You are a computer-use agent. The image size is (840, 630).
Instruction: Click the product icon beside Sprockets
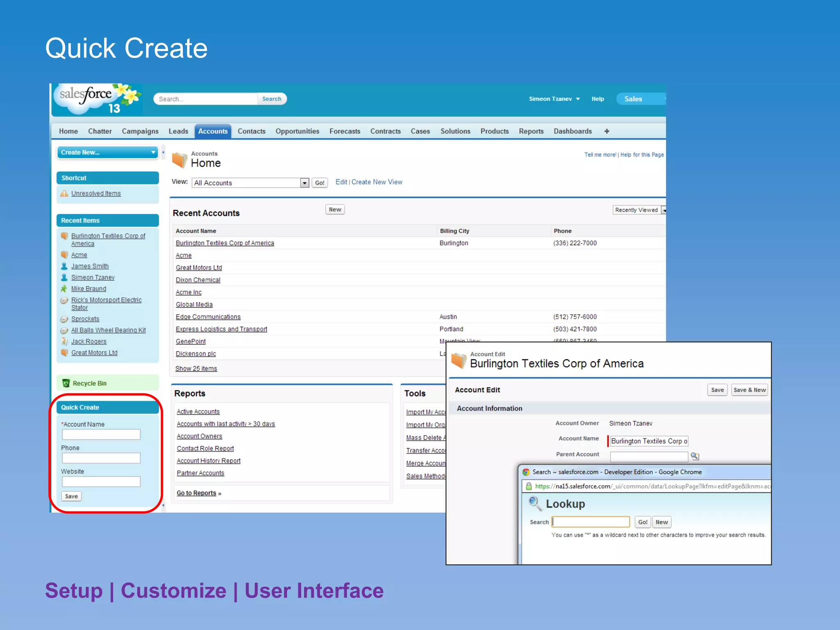click(x=64, y=319)
